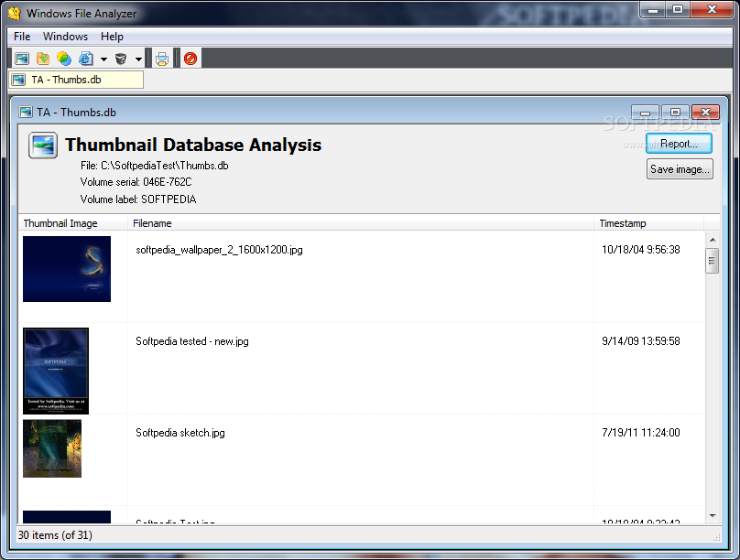The width and height of the screenshot is (740, 560).
Task: Click the Print toolbar icon
Action: point(162,59)
